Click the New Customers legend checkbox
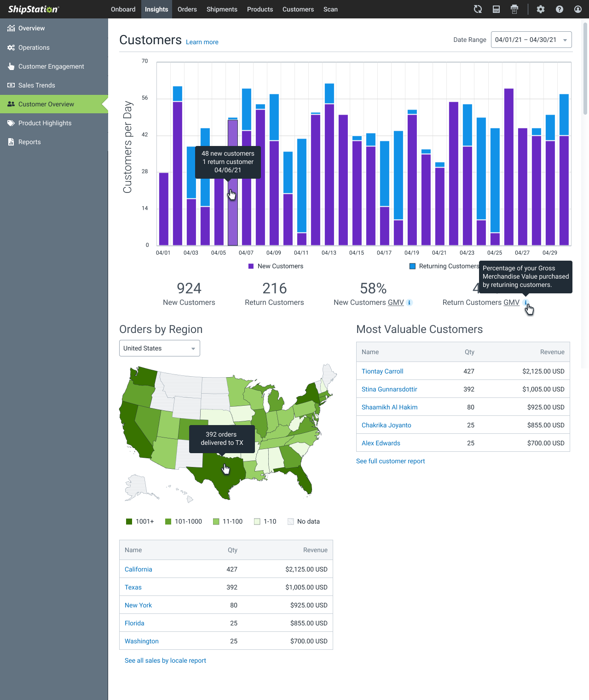Viewport: 589px width, 700px height. [x=251, y=266]
